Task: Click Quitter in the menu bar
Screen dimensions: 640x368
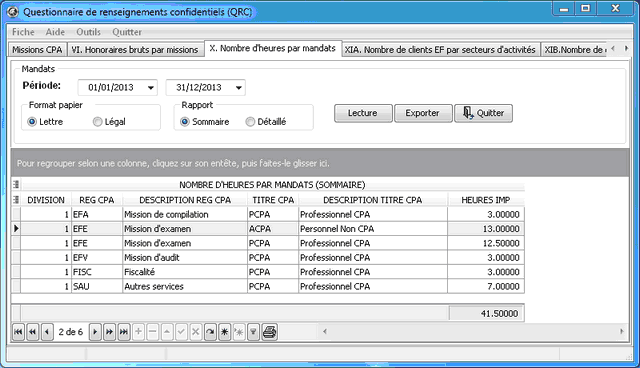Action: click(127, 32)
